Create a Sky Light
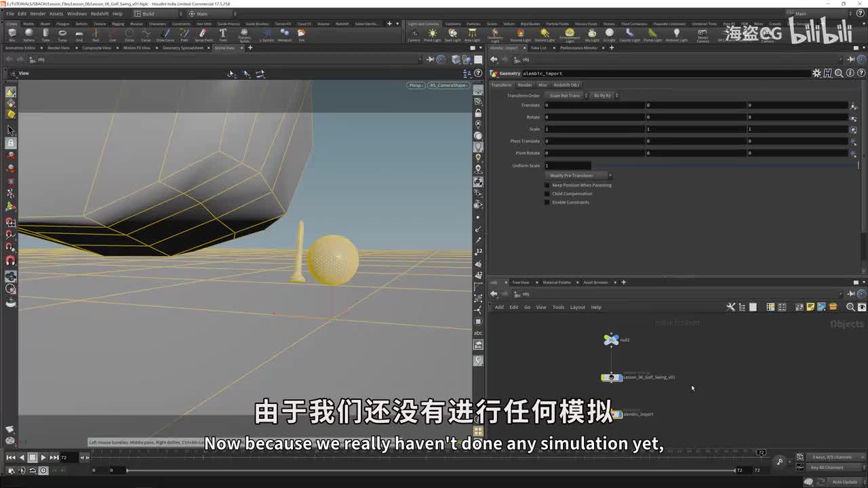 coord(592,35)
